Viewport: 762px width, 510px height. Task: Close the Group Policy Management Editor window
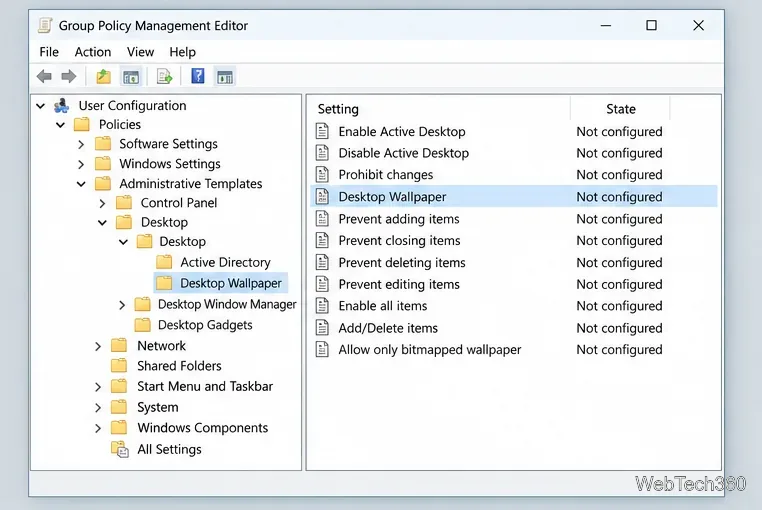698,25
